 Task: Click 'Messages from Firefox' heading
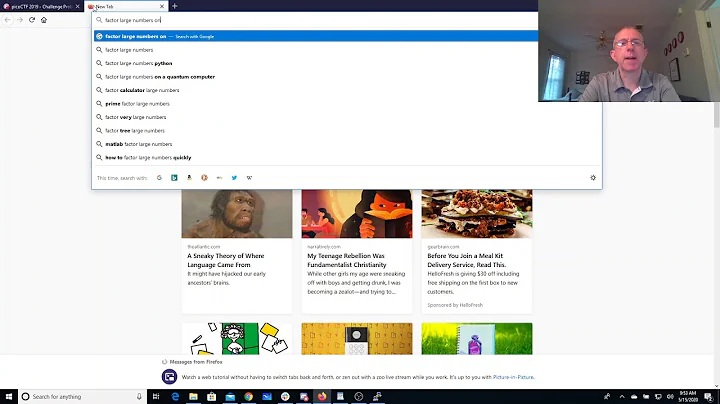[x=196, y=362]
